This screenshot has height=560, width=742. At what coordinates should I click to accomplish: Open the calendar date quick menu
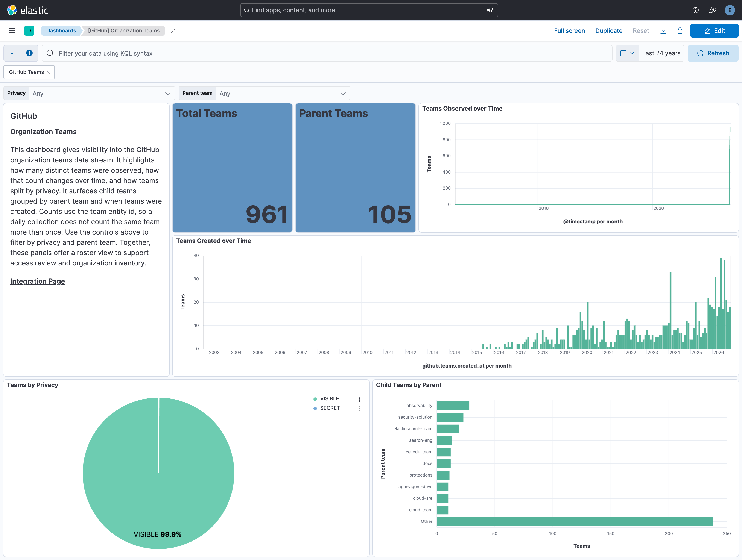point(627,53)
